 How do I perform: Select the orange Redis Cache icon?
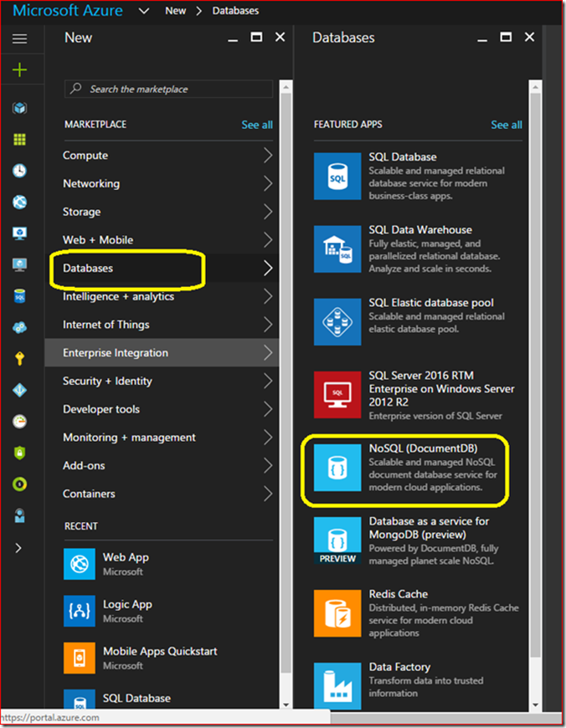pyautogui.click(x=337, y=613)
